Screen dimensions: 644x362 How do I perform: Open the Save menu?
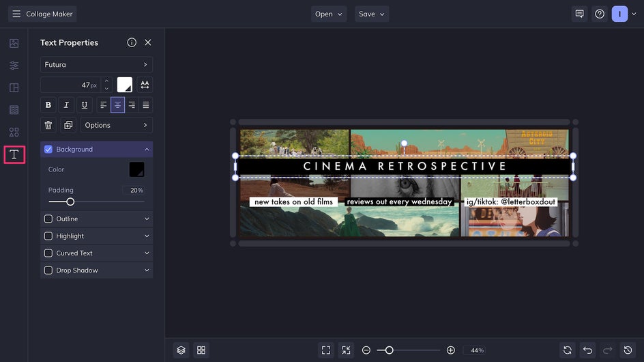(x=372, y=14)
